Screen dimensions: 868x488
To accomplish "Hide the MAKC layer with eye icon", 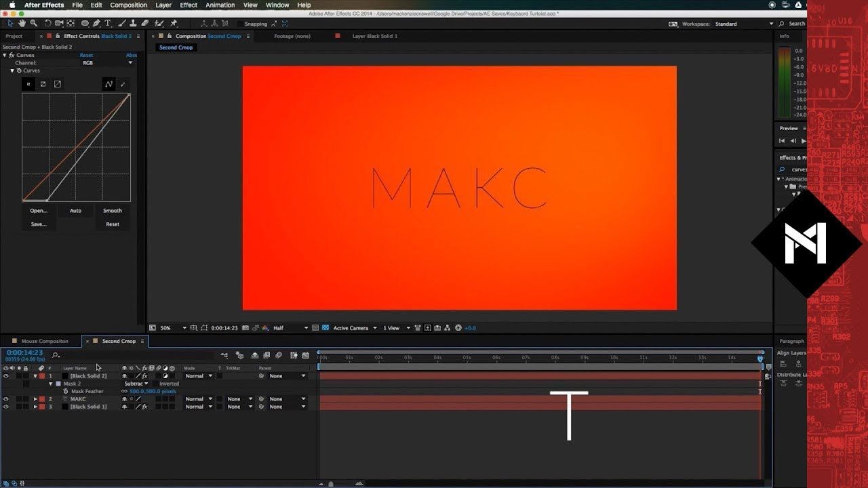I will (6, 399).
